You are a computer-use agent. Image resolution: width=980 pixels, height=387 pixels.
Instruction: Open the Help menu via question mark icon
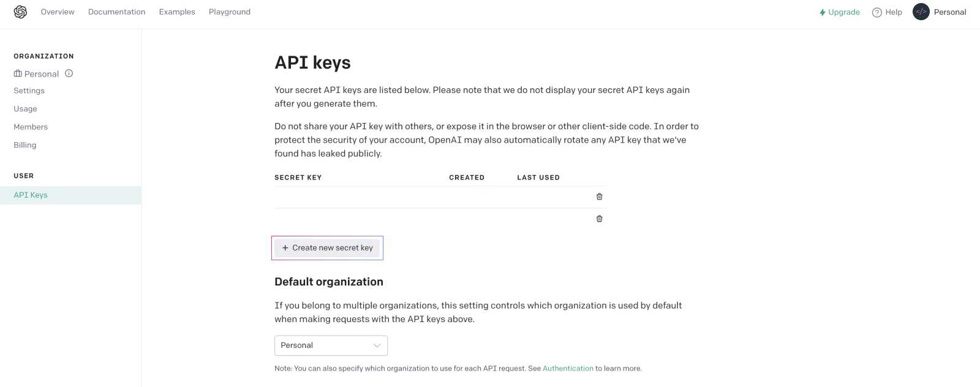(875, 12)
